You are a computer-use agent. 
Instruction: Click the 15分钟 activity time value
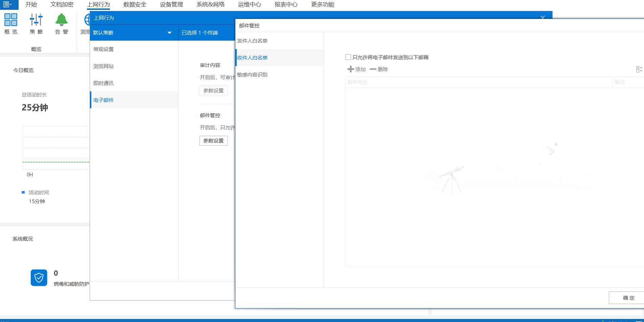[x=37, y=201]
